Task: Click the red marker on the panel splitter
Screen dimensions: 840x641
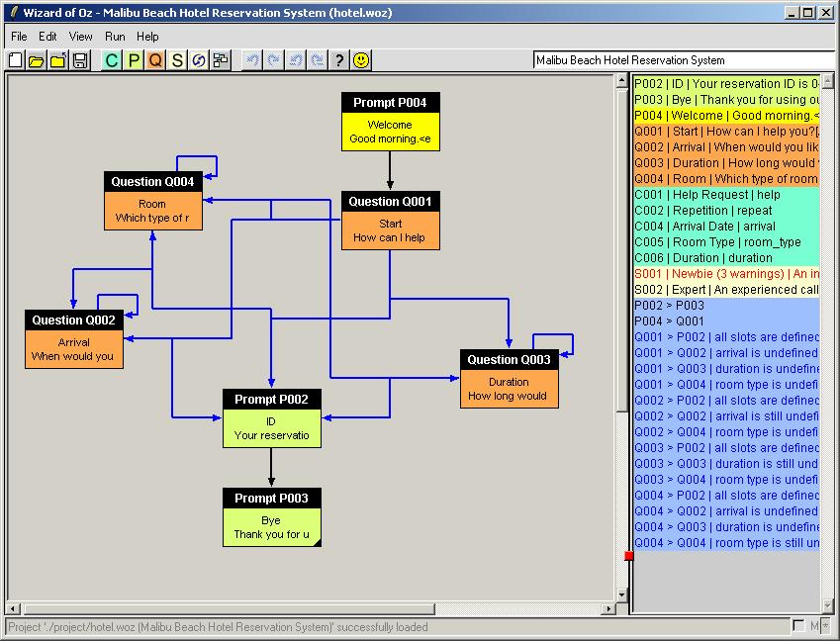Action: point(629,556)
